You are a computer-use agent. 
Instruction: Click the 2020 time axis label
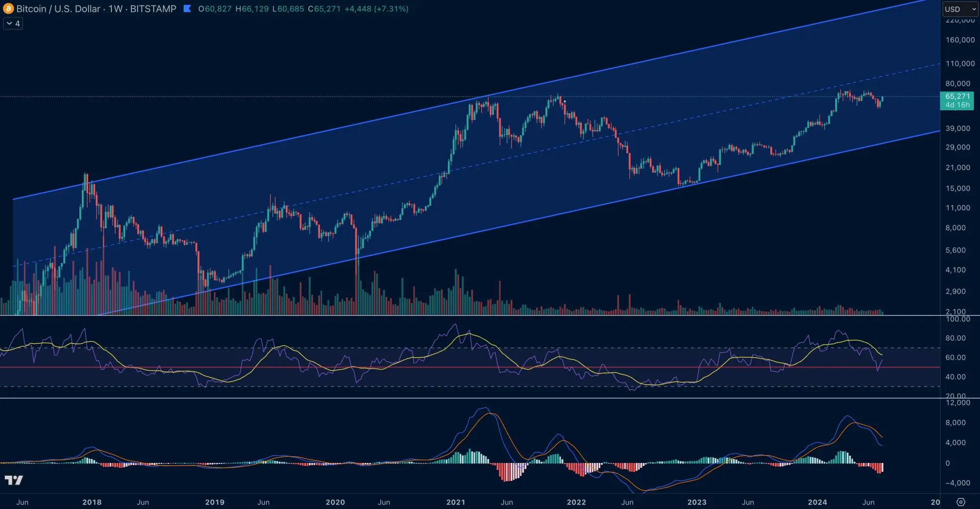click(335, 502)
